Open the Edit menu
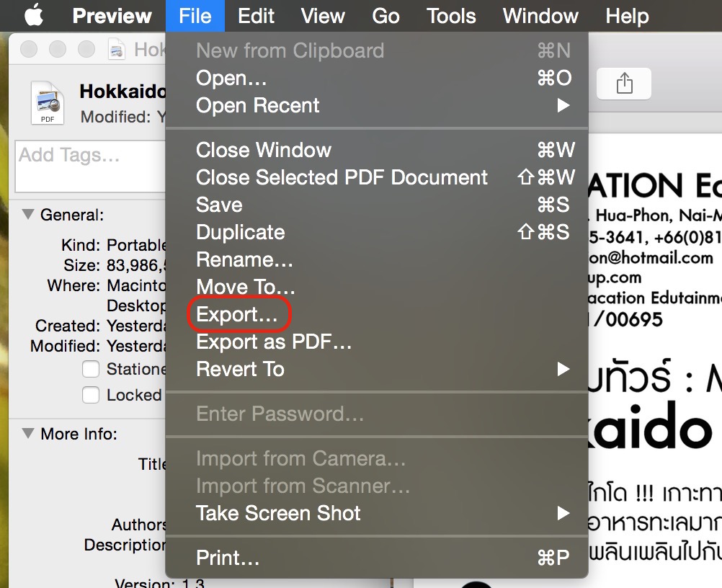 pyautogui.click(x=256, y=16)
